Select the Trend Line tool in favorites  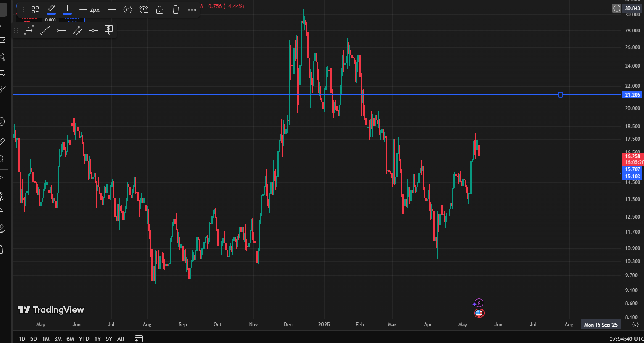[45, 30]
